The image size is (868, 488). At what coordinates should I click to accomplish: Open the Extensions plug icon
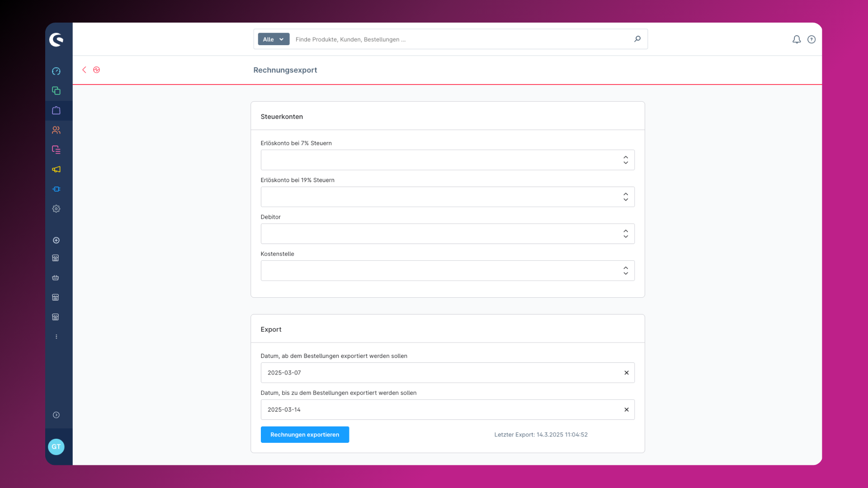(56, 189)
